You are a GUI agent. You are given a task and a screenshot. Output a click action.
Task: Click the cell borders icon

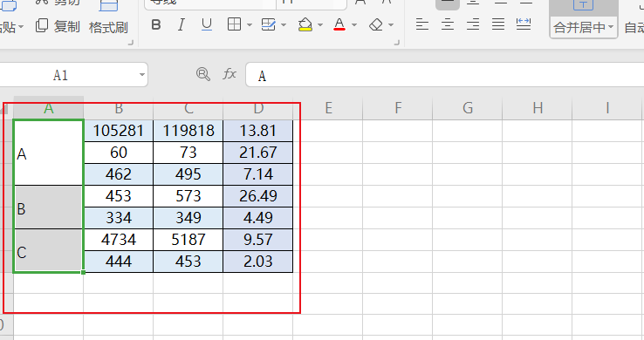click(234, 24)
